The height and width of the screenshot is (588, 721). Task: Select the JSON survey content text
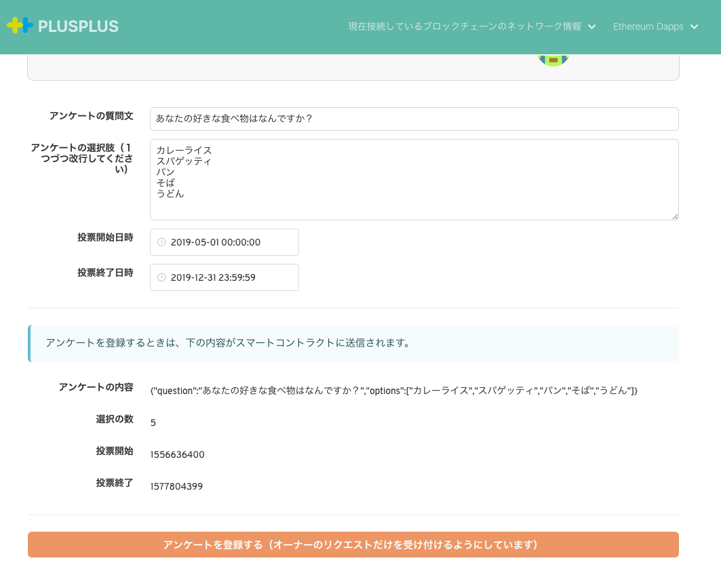point(394,391)
